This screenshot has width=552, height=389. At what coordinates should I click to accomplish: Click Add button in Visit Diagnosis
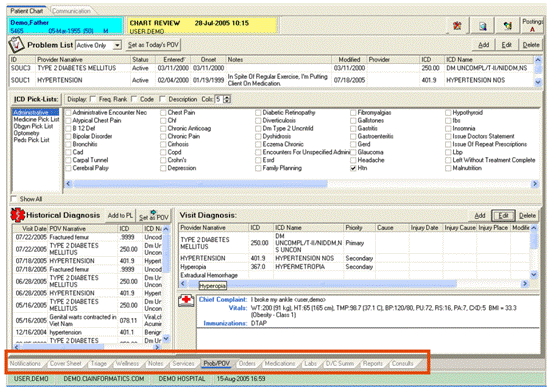(479, 215)
